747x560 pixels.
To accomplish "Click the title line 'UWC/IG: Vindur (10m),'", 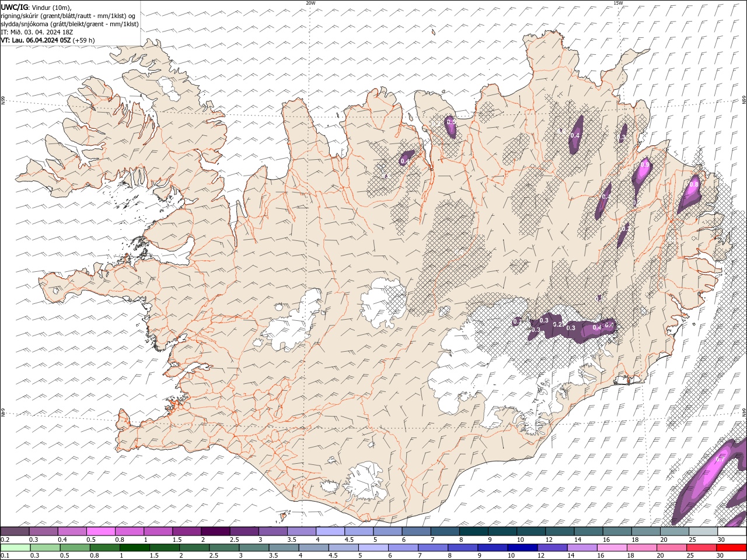I will 36,7.
